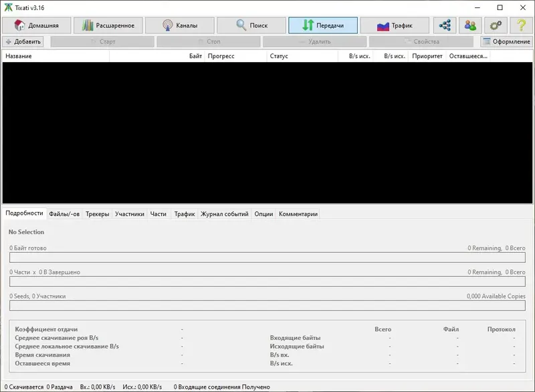The image size is (535, 392).
Task: Switch to the Участники tab
Action: [x=130, y=214]
